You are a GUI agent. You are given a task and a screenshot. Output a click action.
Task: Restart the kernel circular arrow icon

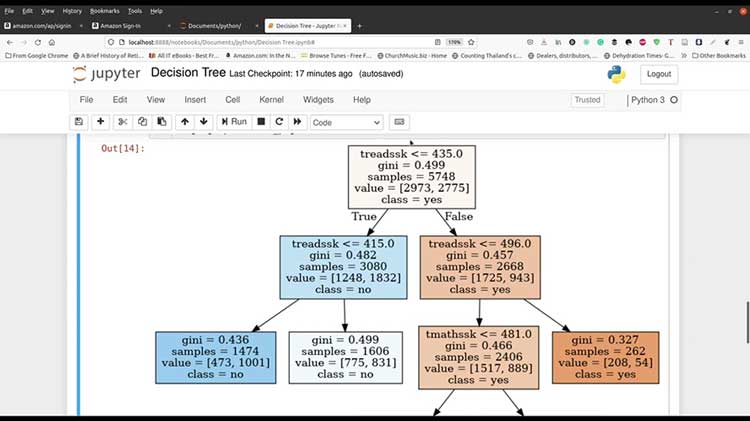pos(279,122)
